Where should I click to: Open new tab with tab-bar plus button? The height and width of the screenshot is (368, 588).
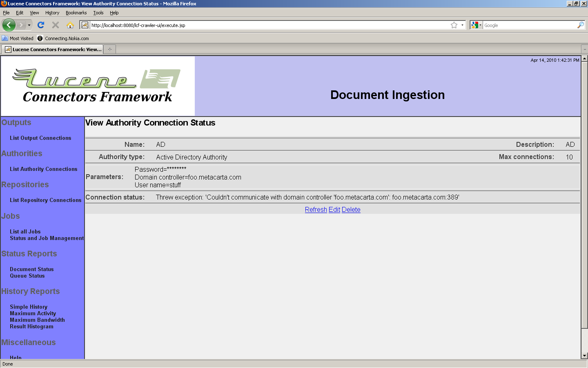(110, 49)
